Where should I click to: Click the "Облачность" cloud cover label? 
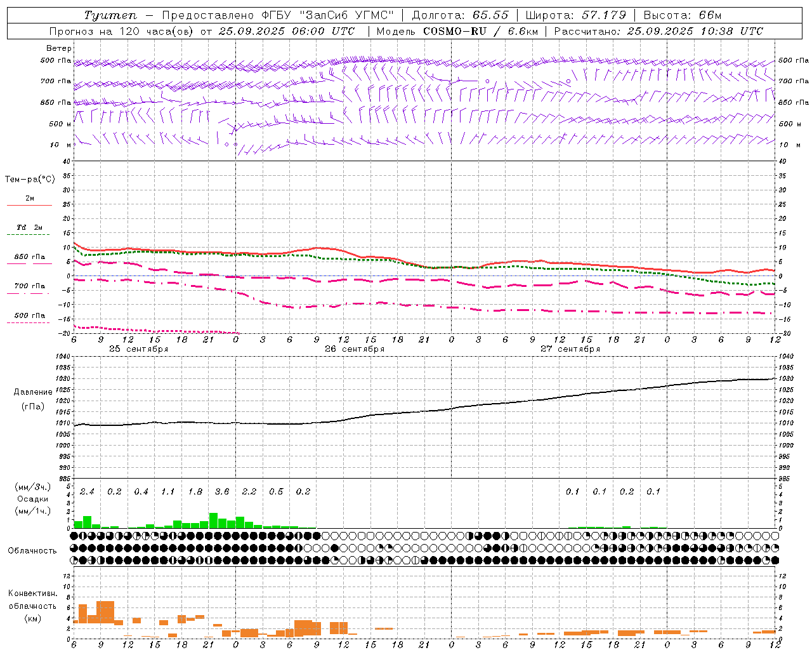point(32,551)
